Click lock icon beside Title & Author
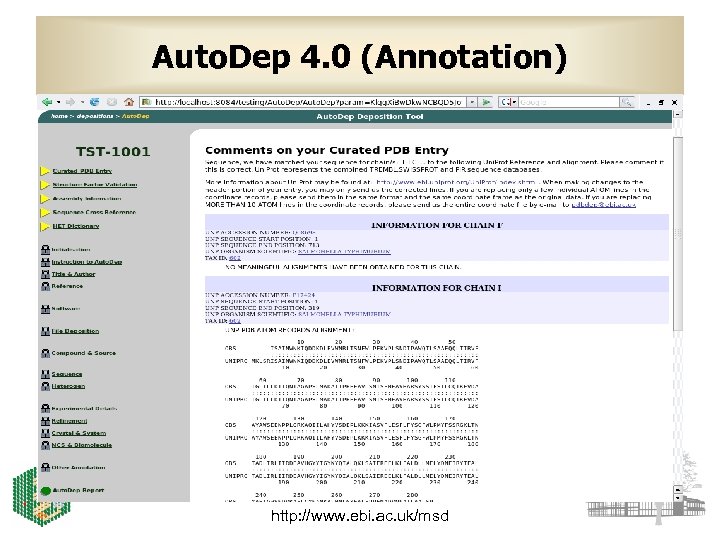The width and height of the screenshot is (720, 540). click(x=45, y=274)
